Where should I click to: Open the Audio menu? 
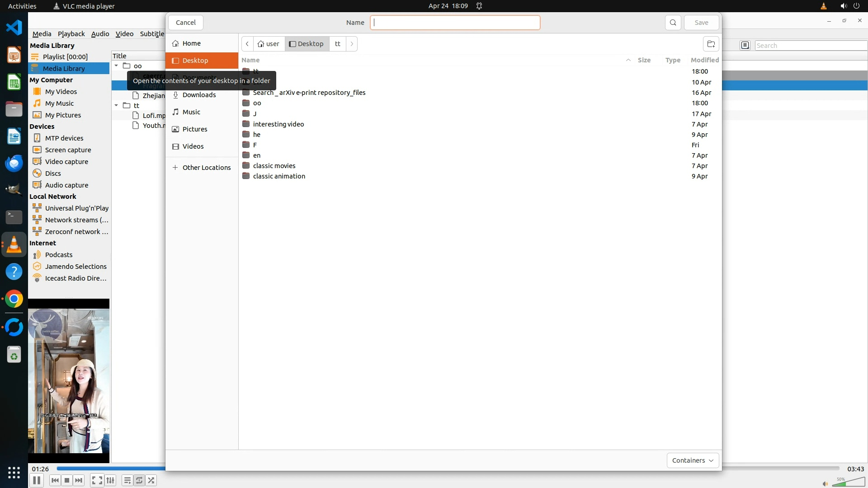pos(100,34)
